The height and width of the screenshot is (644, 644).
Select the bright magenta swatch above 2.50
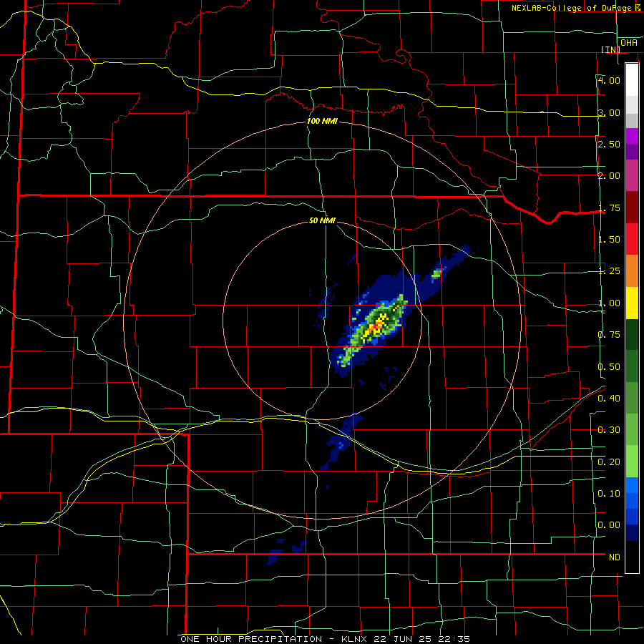point(632,136)
